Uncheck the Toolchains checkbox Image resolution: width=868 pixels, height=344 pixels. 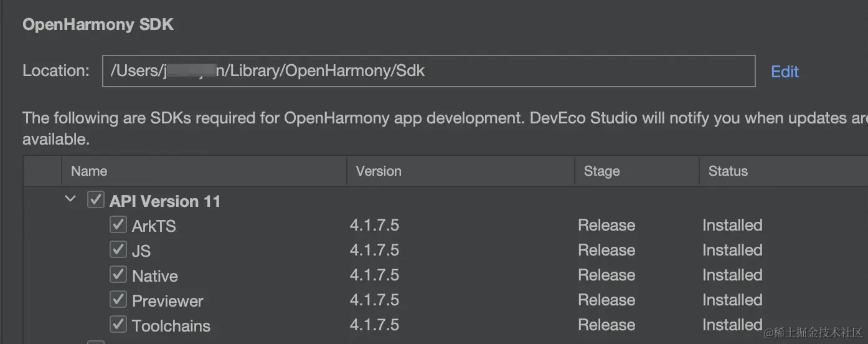(x=118, y=324)
